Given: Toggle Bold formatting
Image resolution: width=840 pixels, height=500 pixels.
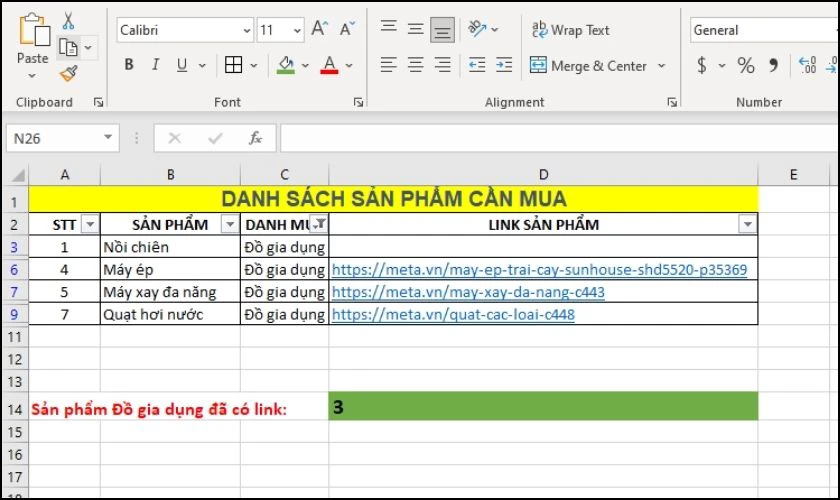Looking at the screenshot, I should (x=129, y=65).
